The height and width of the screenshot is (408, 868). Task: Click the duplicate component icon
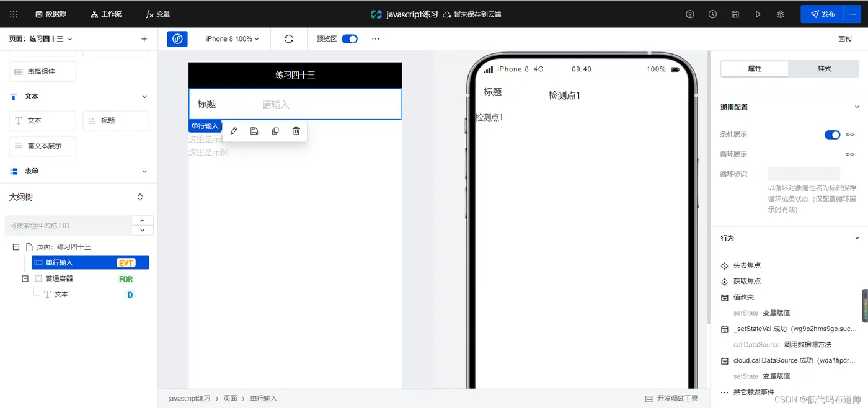pos(275,131)
